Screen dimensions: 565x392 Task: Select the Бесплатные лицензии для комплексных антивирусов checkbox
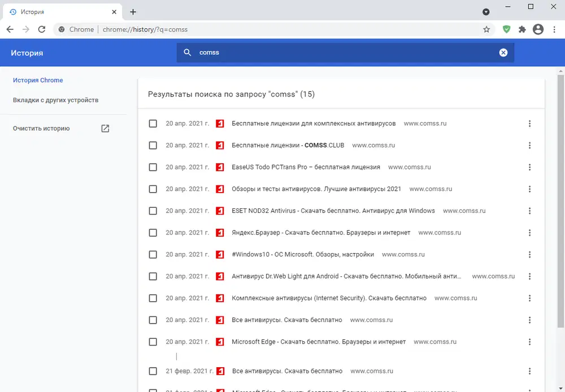(153, 124)
